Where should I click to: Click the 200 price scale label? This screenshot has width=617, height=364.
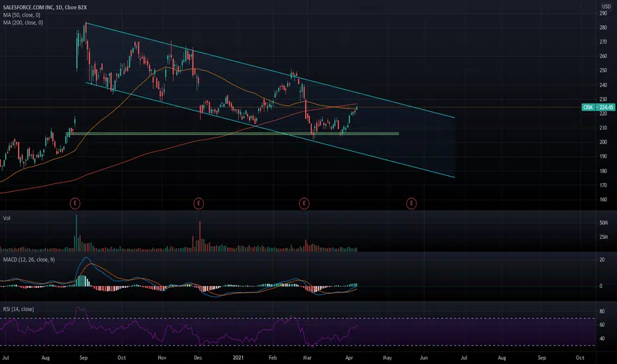click(603, 142)
